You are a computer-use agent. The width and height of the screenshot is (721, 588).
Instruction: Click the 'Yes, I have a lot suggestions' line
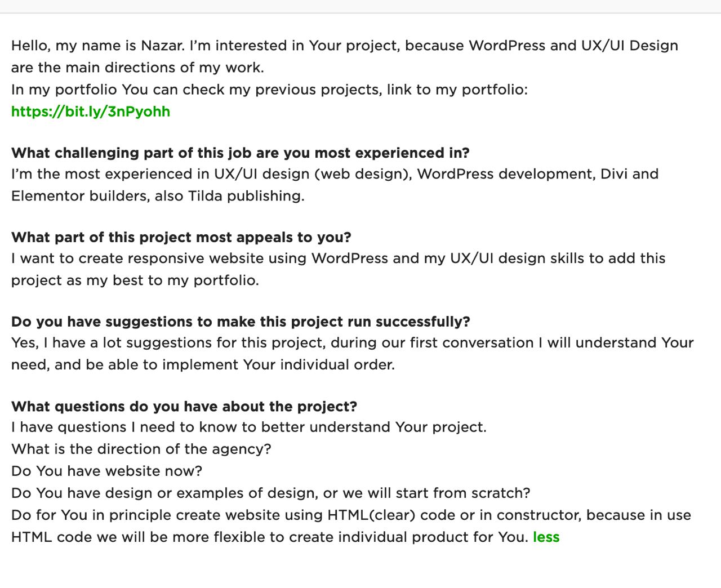[353, 343]
